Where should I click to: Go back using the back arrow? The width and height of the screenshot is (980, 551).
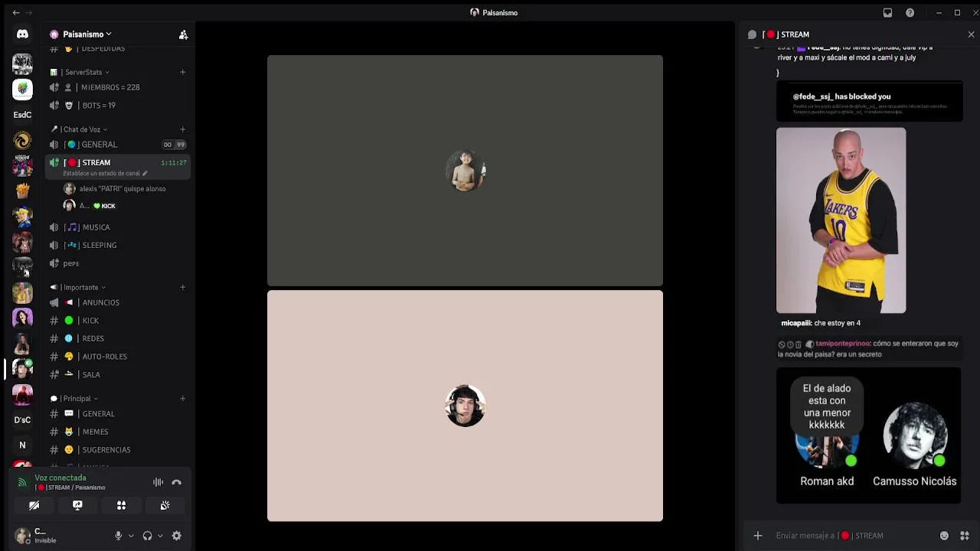pyautogui.click(x=16, y=12)
